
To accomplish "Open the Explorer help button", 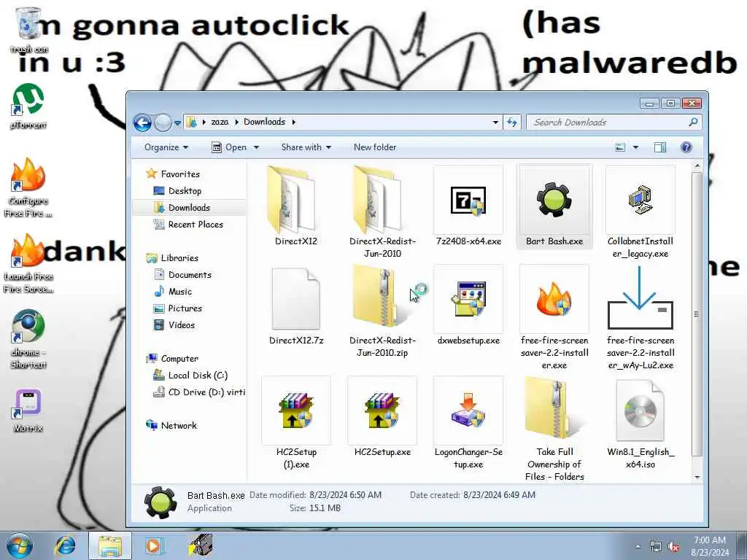I will click(686, 147).
